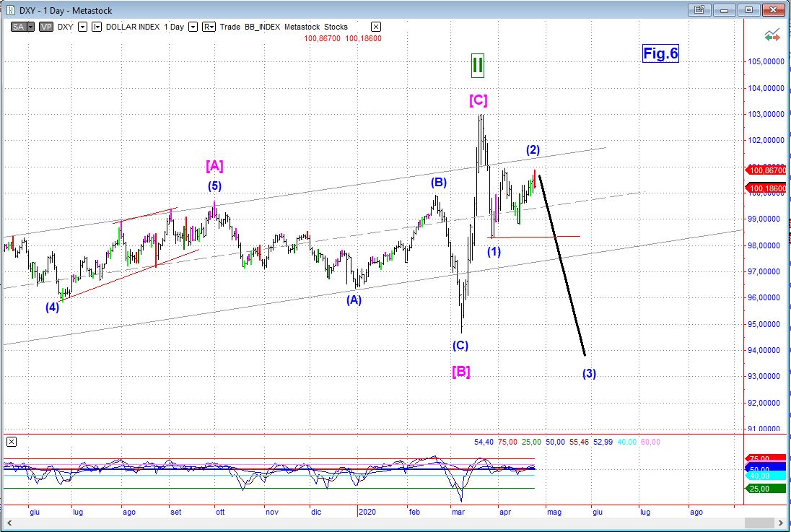Toggle the VP button
The image size is (791, 532).
click(x=45, y=27)
